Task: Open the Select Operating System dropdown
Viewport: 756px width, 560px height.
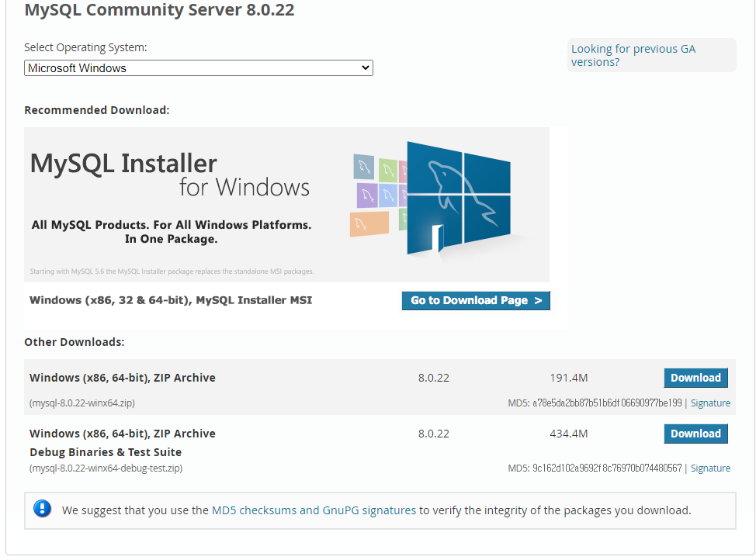Action: click(198, 68)
